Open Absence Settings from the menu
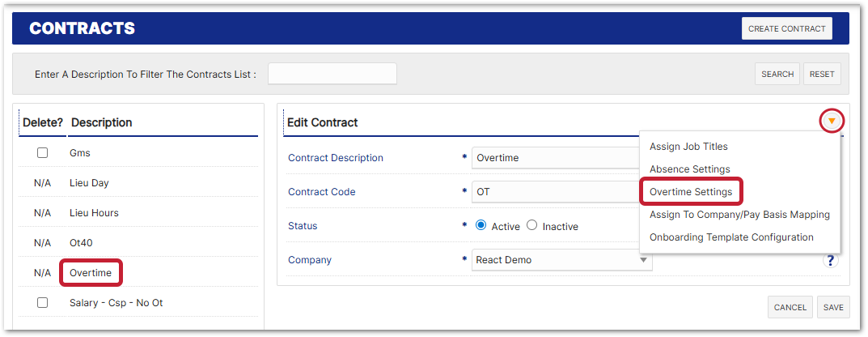868x337 pixels. pyautogui.click(x=689, y=169)
